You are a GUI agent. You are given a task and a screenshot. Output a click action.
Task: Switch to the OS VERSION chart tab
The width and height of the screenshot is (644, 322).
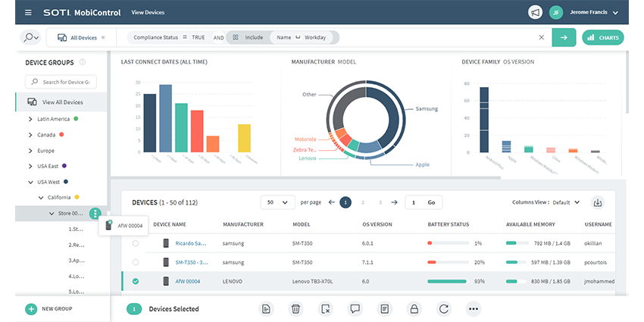coord(520,61)
